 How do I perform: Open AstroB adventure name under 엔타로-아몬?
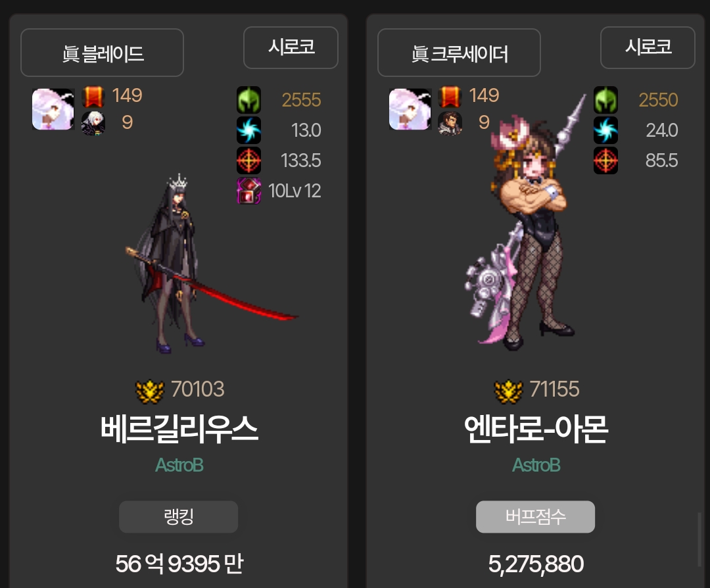(536, 465)
